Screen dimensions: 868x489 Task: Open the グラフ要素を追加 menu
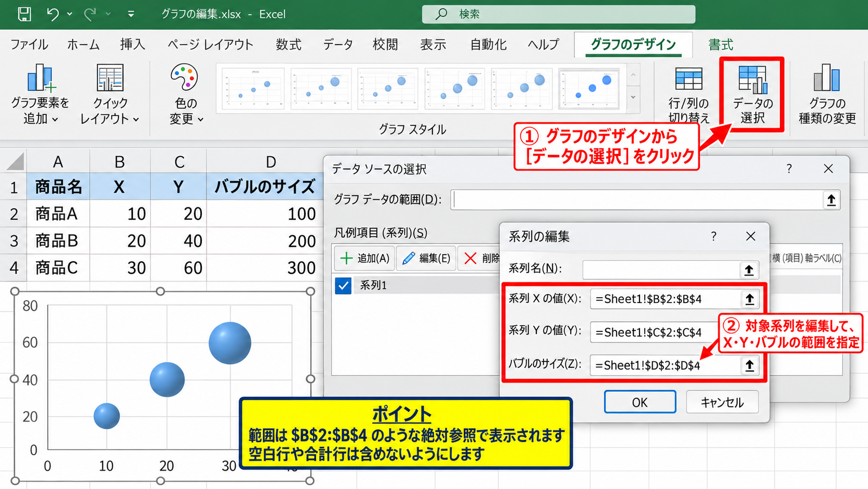tap(40, 94)
